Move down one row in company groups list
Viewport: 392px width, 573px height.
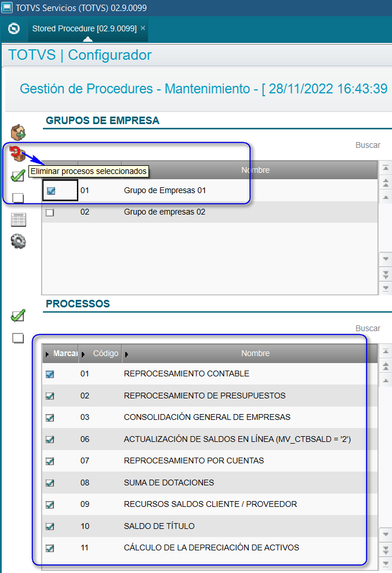(x=386, y=259)
